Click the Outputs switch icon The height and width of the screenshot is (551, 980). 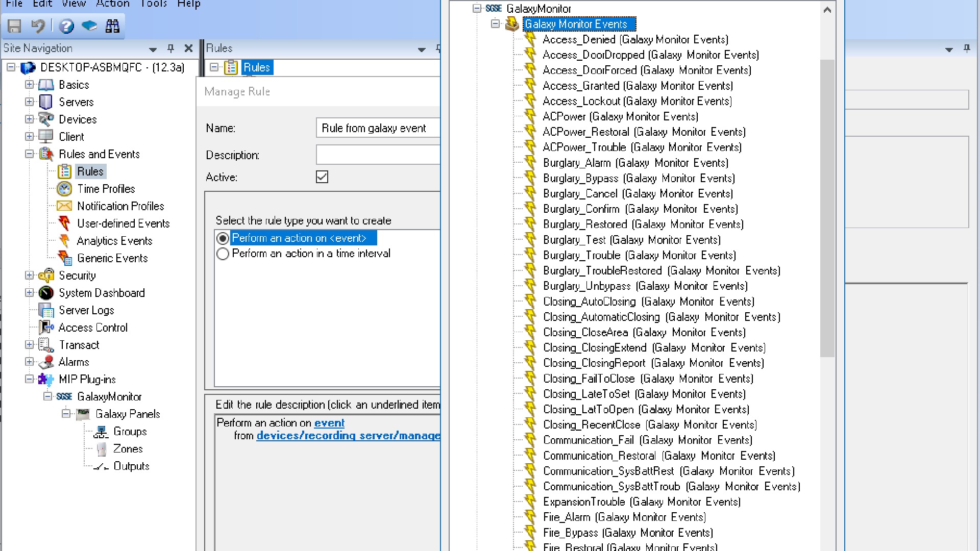101,466
